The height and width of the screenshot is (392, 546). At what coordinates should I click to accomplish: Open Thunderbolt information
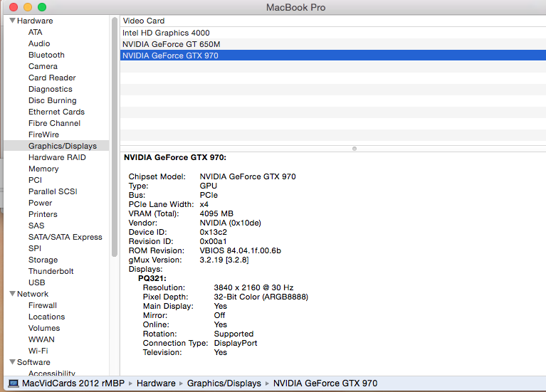point(51,271)
